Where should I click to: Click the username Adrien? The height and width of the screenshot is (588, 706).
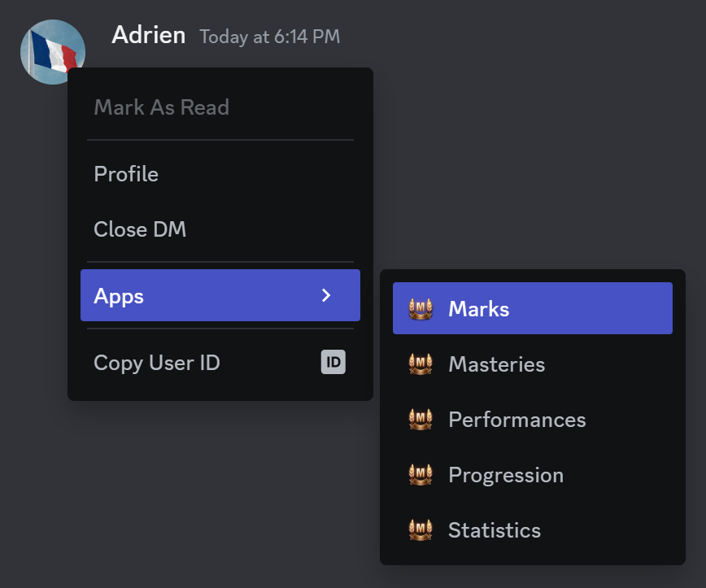point(148,36)
